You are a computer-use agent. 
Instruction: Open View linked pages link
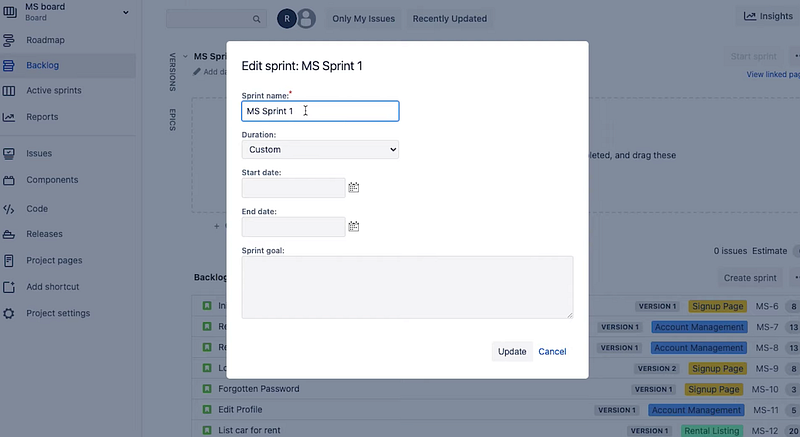(773, 74)
